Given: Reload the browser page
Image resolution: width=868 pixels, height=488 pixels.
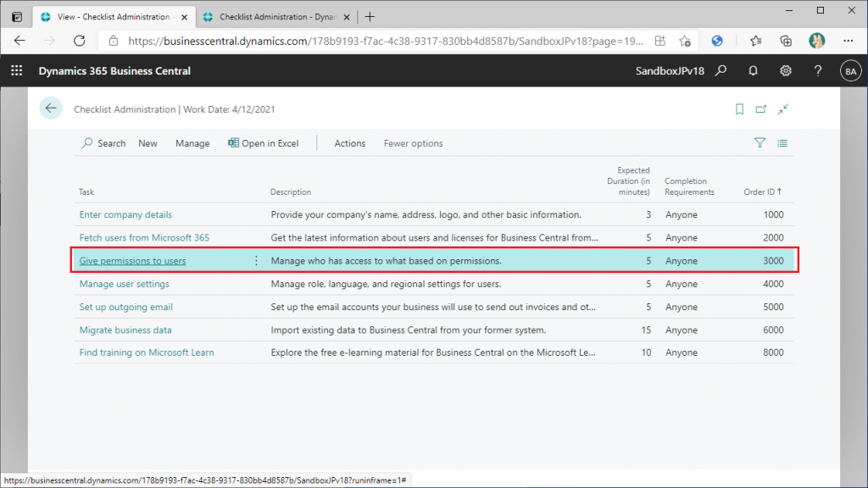Looking at the screenshot, I should coord(79,41).
